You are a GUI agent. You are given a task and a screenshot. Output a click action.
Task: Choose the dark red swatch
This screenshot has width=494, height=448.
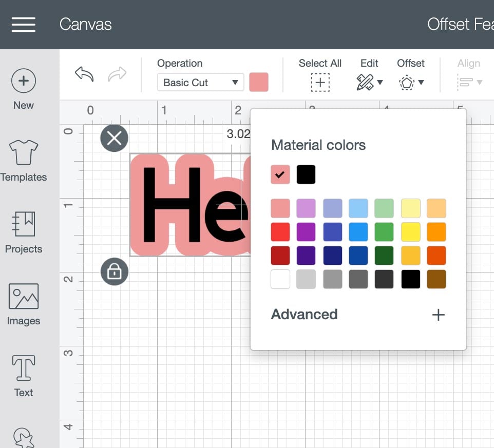[280, 256]
